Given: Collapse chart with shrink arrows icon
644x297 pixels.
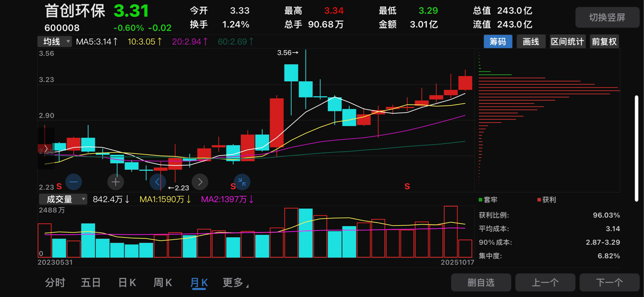Looking at the screenshot, I should point(242,182).
